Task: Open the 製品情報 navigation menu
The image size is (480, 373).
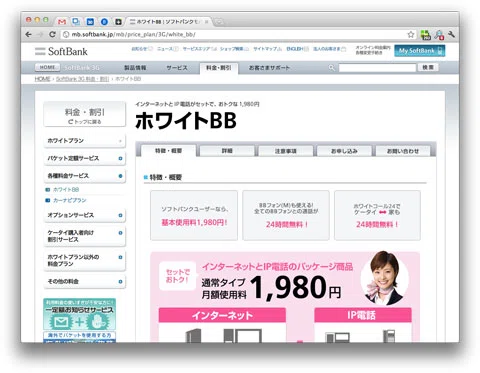Action: [135, 68]
